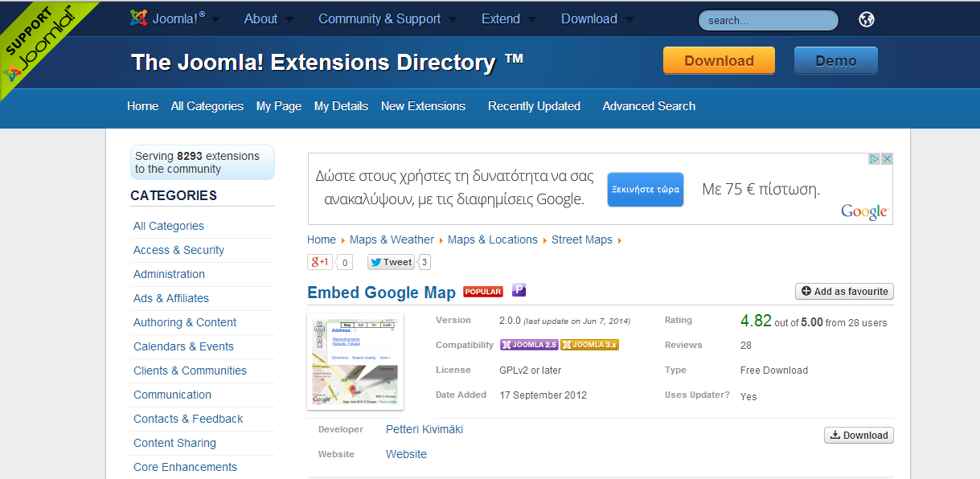
Task: Open developer Petteri Kivimäki link
Action: (x=424, y=429)
